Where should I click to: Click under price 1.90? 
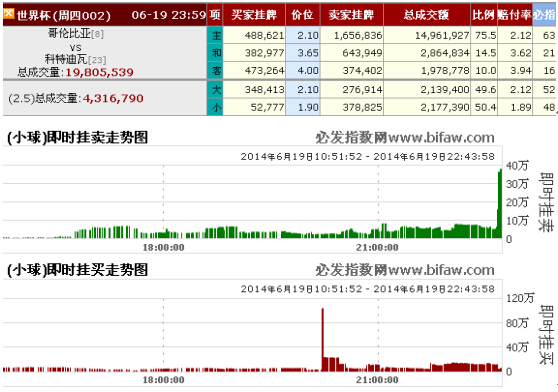[308, 107]
